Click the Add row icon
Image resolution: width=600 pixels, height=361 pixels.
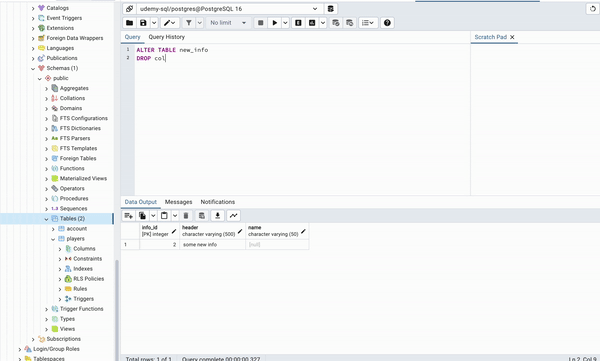tap(129, 216)
